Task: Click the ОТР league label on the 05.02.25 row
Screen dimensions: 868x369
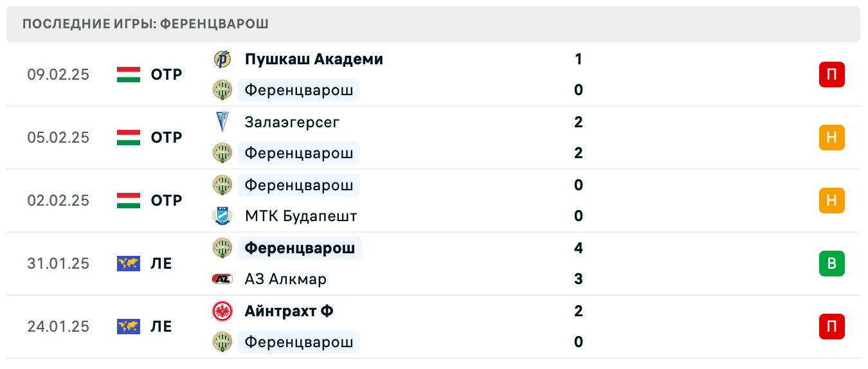Action: point(167,138)
